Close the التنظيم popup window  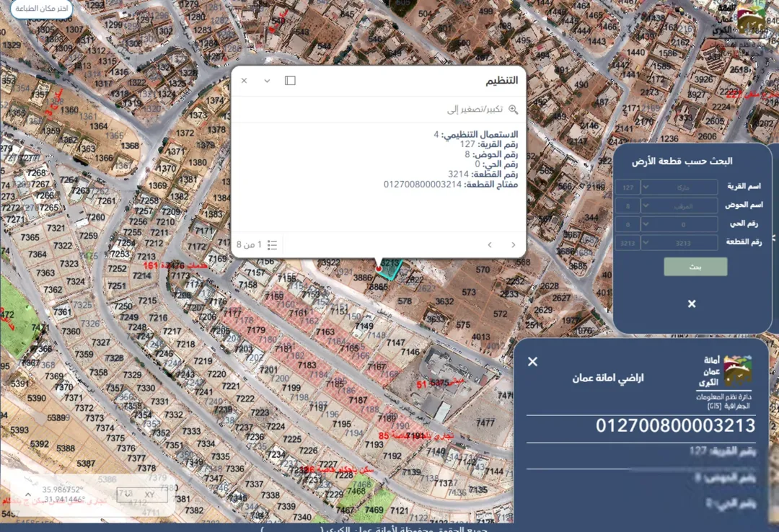click(244, 81)
